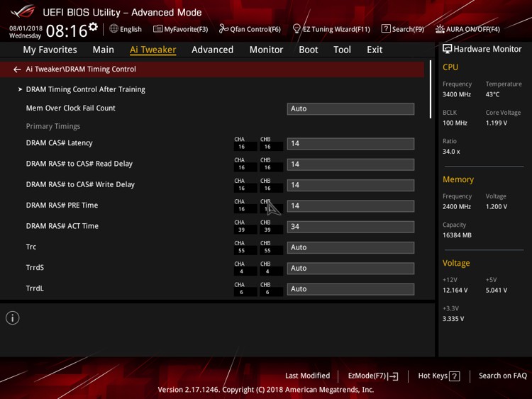This screenshot has height=399, width=532.
Task: Click Last Modified button
Action: 307,376
